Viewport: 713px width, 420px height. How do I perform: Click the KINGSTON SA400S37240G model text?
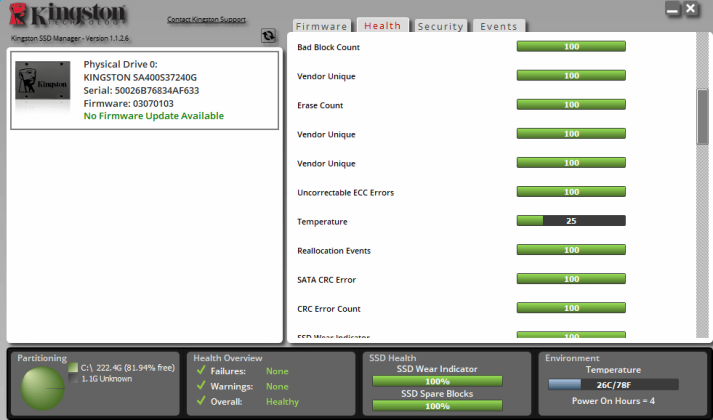point(140,77)
